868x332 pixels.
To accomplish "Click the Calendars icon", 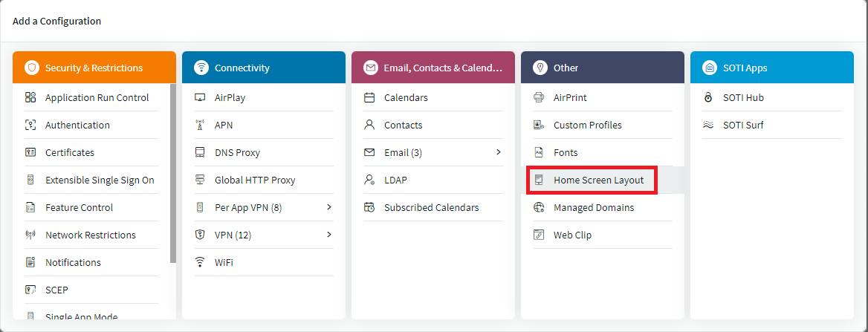I will [369, 97].
